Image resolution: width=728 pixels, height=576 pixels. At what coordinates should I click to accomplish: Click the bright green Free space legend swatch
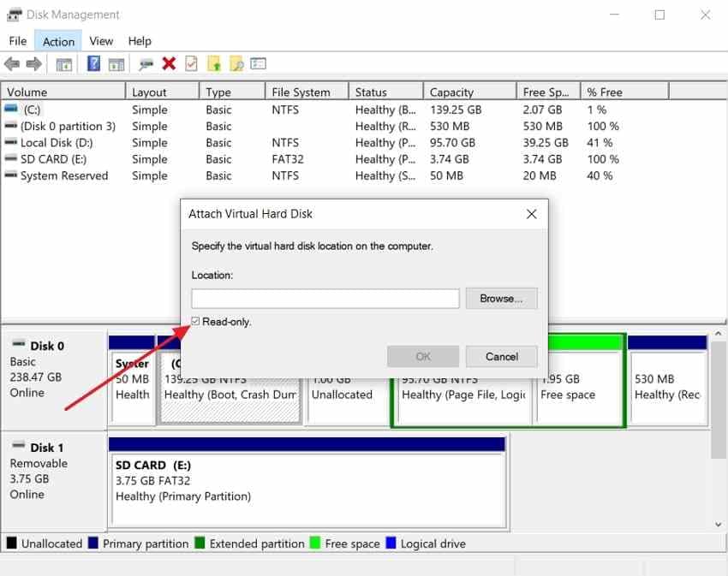[x=315, y=543]
